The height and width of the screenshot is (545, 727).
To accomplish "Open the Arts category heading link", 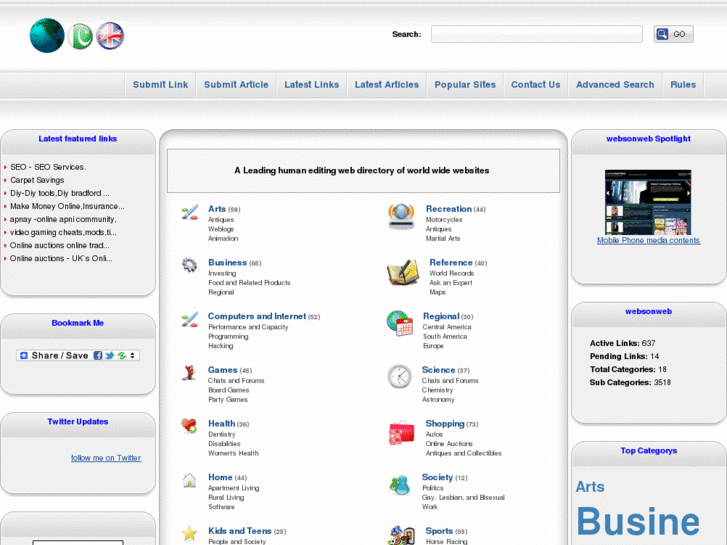I will (x=217, y=209).
